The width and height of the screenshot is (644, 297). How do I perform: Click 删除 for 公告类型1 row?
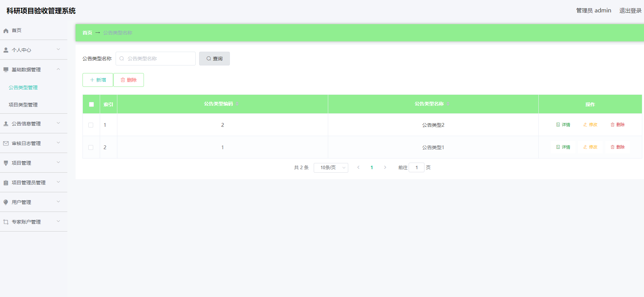point(618,147)
